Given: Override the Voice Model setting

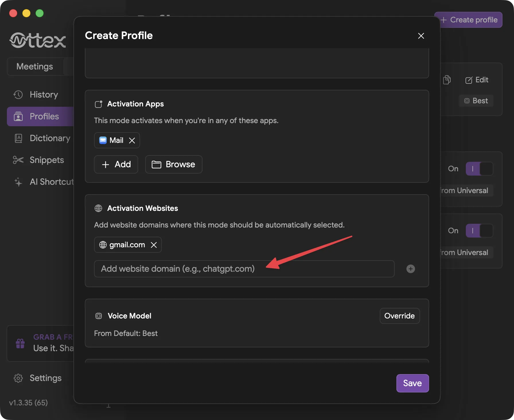Looking at the screenshot, I should [x=400, y=316].
